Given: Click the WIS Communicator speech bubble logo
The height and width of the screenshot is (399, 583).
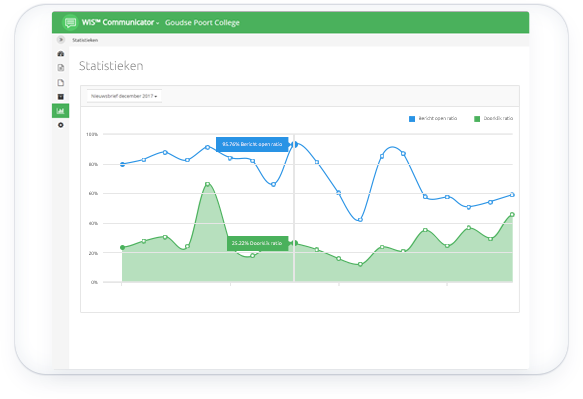Looking at the screenshot, I should [70, 22].
